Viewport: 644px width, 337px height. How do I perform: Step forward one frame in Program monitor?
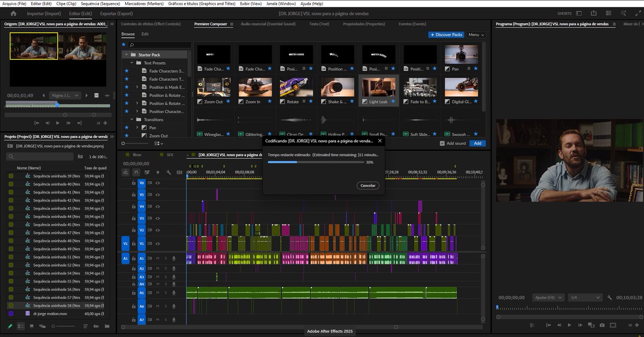pos(580,325)
